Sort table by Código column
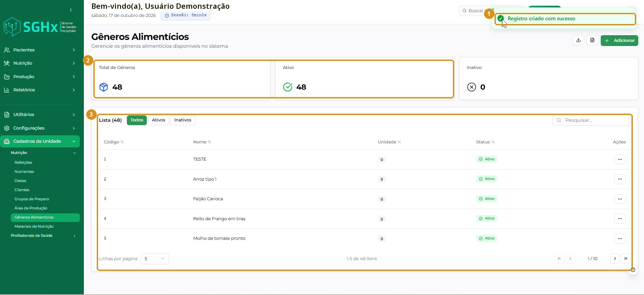Screen dimensions: 644x295 (x=114, y=142)
